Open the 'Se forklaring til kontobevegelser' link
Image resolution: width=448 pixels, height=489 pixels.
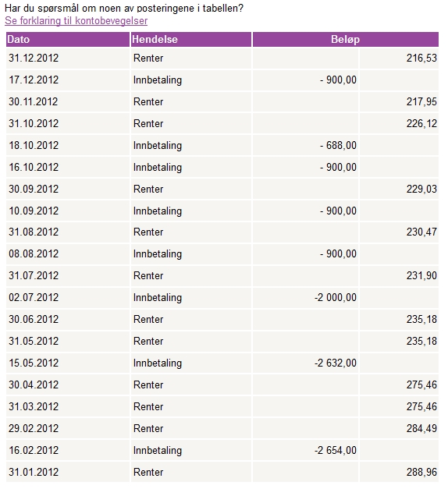(x=76, y=20)
